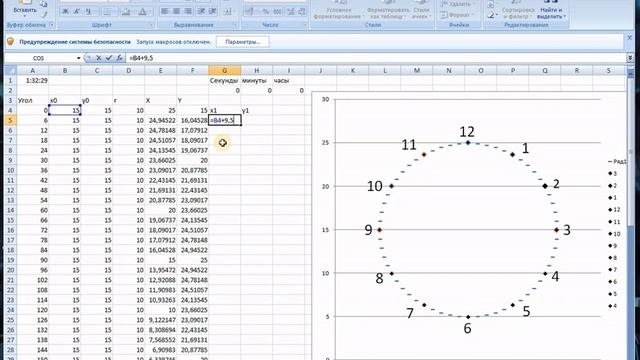
Task: Open the Стили ячеек dropdown
Action: (x=421, y=13)
